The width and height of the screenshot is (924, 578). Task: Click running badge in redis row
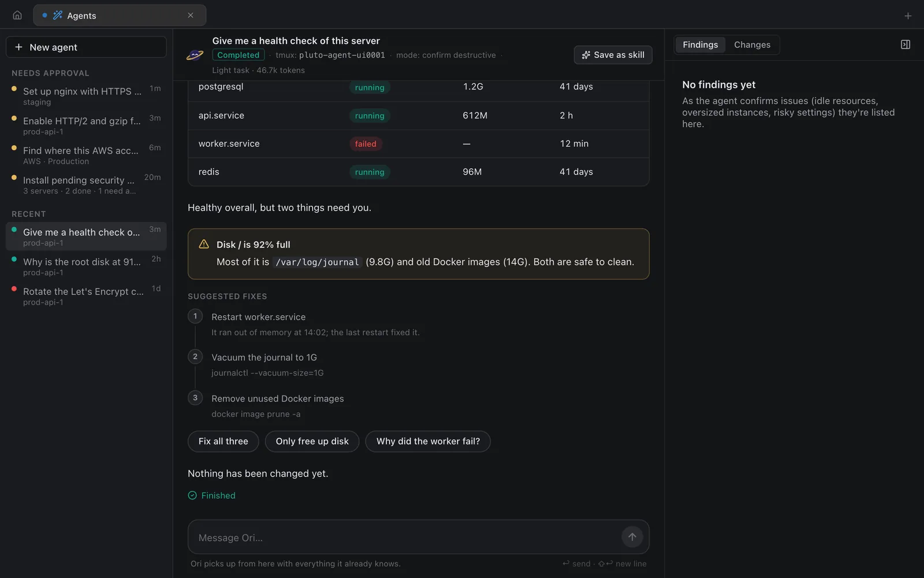coord(370,172)
